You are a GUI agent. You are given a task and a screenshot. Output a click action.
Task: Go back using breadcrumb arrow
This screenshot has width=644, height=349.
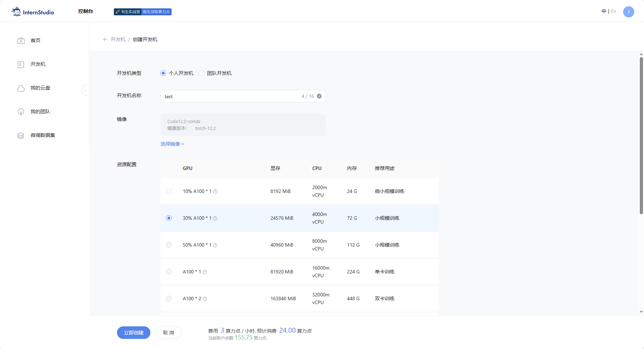pyautogui.click(x=105, y=39)
